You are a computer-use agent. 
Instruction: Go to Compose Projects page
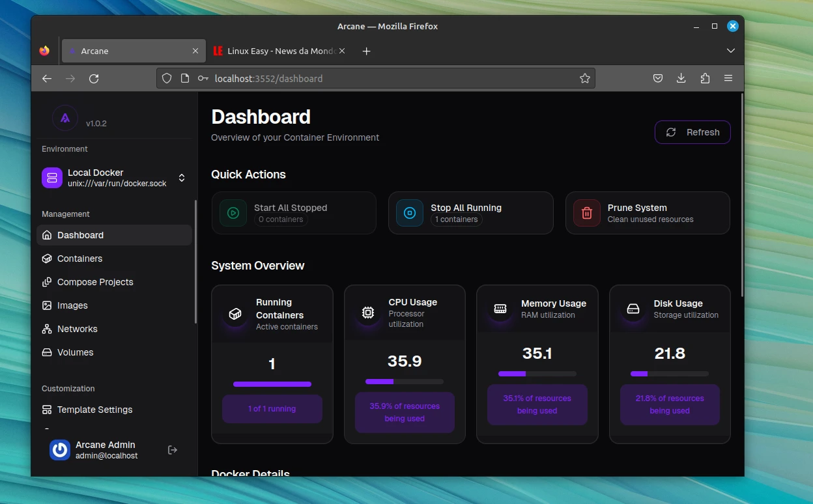tap(95, 282)
